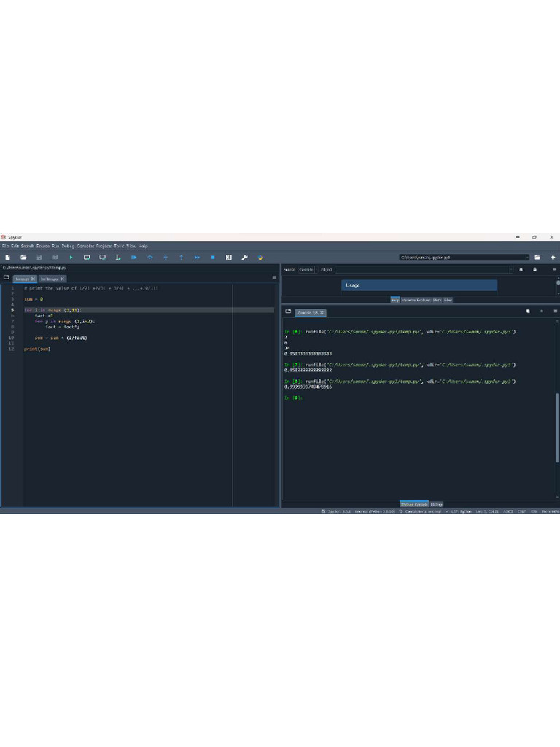Screen dimensions: 560x747
Task: Click the Open file folder icon
Action: [23, 258]
